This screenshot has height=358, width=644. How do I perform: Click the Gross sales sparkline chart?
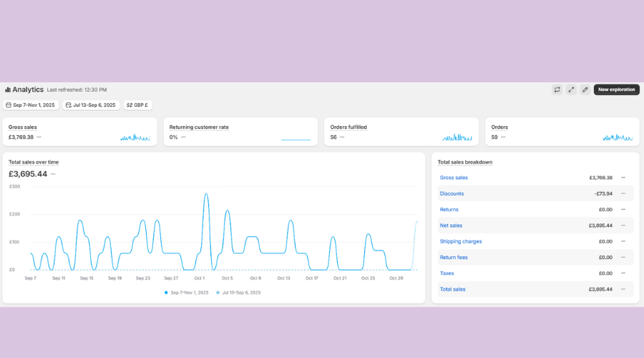(135, 137)
